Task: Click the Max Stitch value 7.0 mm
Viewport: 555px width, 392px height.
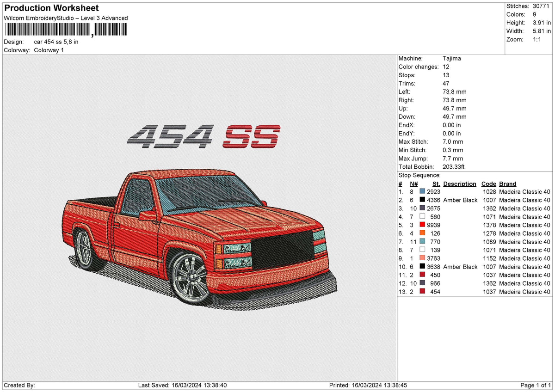Action: [x=453, y=141]
